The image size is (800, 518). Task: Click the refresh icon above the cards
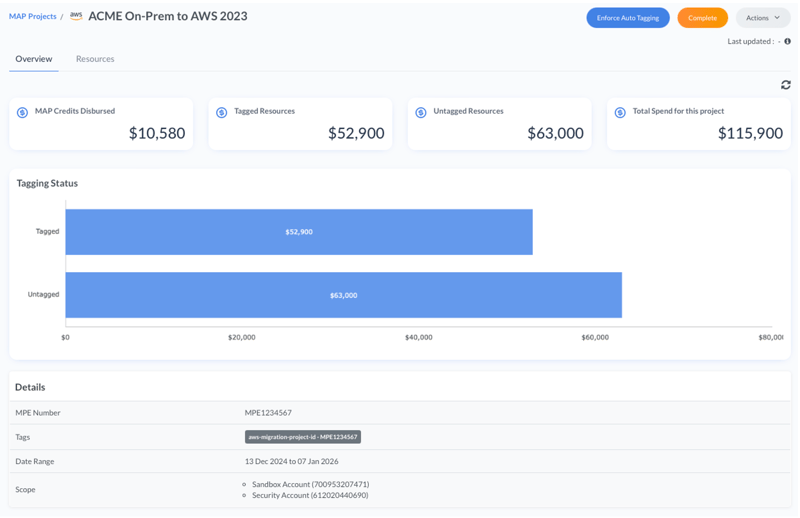click(x=786, y=85)
